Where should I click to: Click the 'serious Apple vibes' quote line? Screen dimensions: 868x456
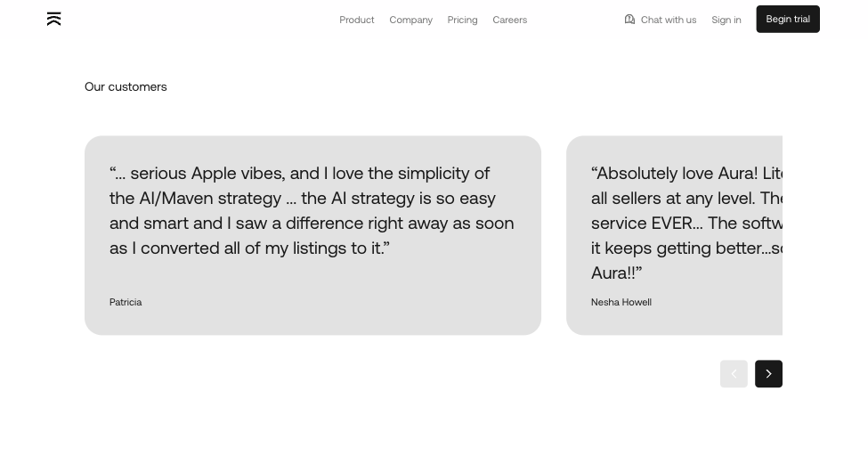tap(299, 173)
